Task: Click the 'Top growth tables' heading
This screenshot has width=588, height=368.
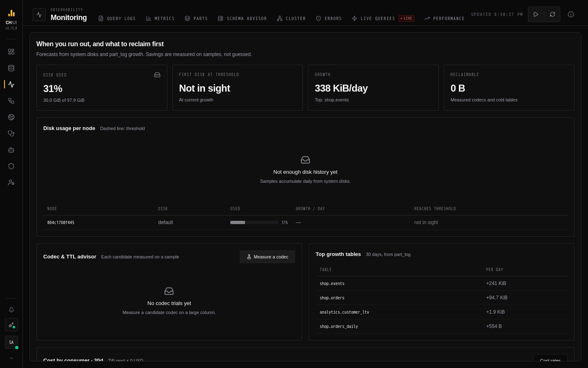Action: click(338, 254)
